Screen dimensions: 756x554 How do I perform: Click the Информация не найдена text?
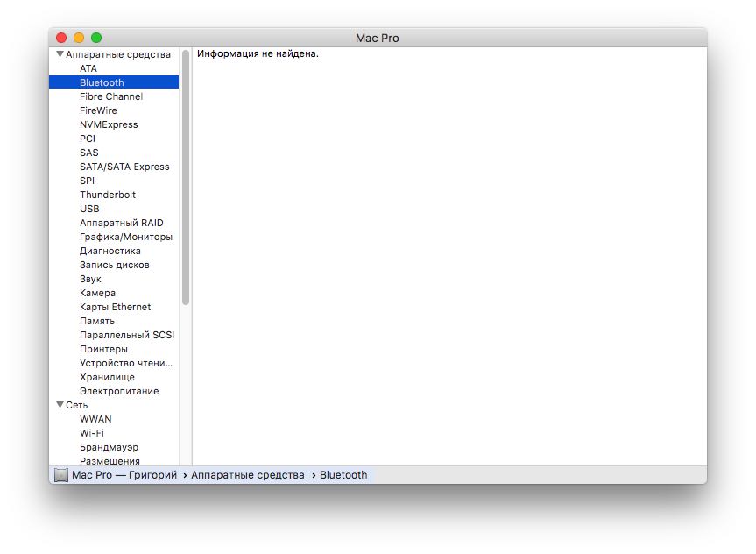pos(258,53)
